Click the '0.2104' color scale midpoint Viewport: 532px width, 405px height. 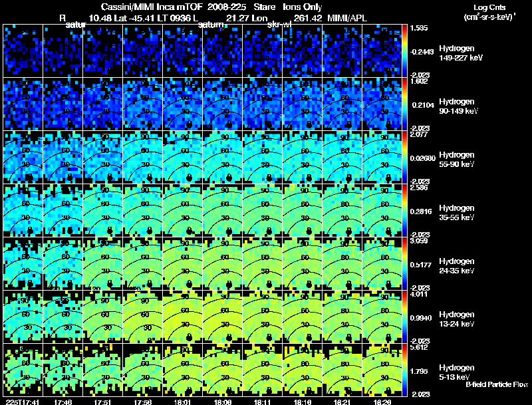coord(423,105)
